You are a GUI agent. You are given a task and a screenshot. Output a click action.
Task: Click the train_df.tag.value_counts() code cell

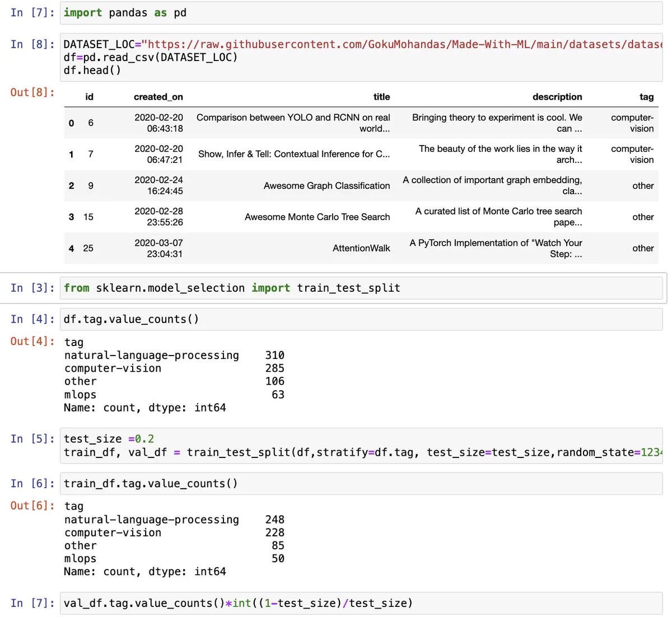pos(361,483)
